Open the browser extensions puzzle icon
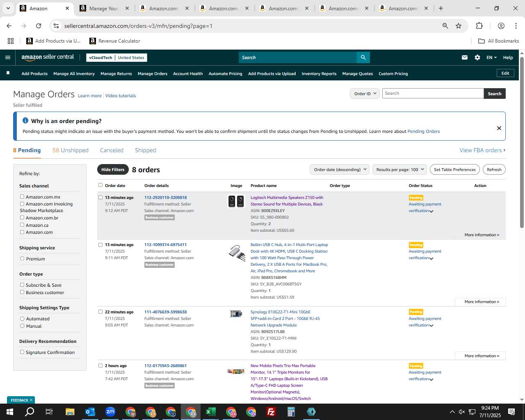Screen dimensions: 525x420 click(479, 26)
